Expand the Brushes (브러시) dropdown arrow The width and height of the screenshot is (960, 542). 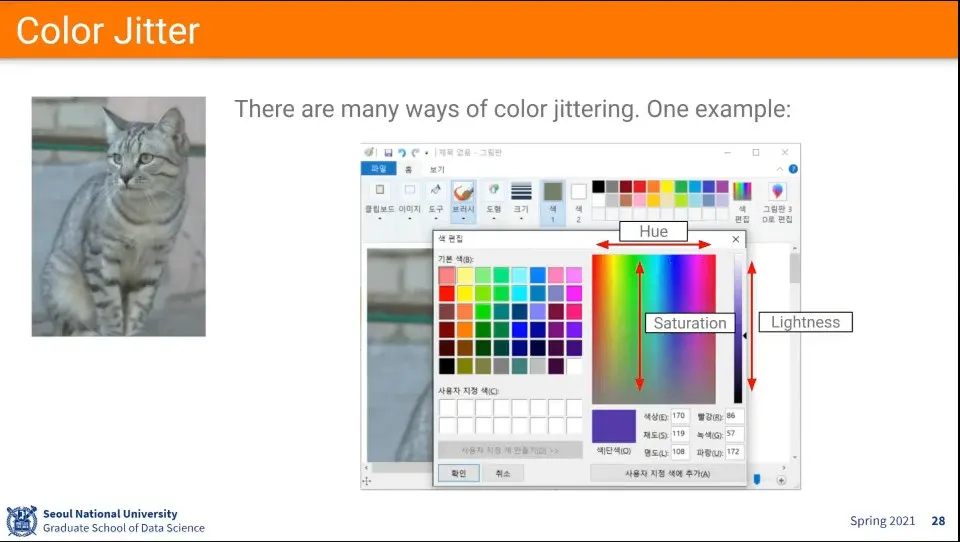tap(463, 218)
